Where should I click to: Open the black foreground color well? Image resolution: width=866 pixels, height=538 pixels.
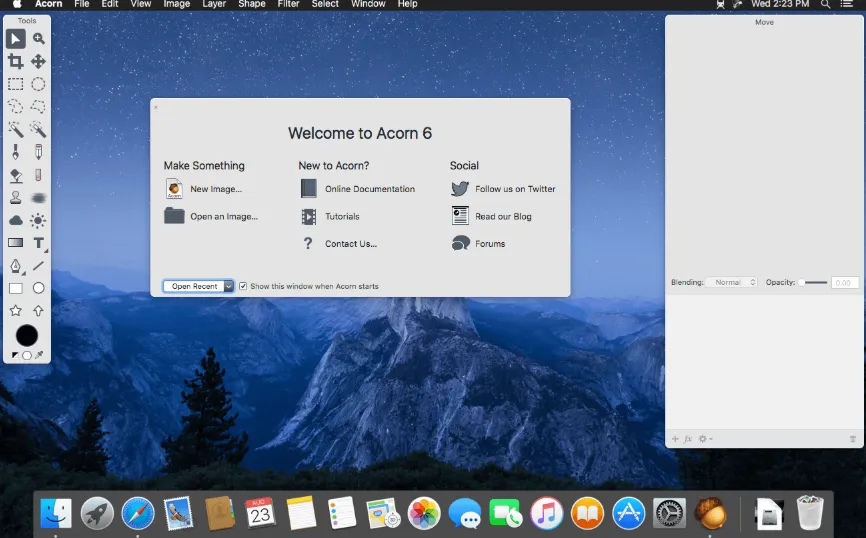click(x=27, y=335)
